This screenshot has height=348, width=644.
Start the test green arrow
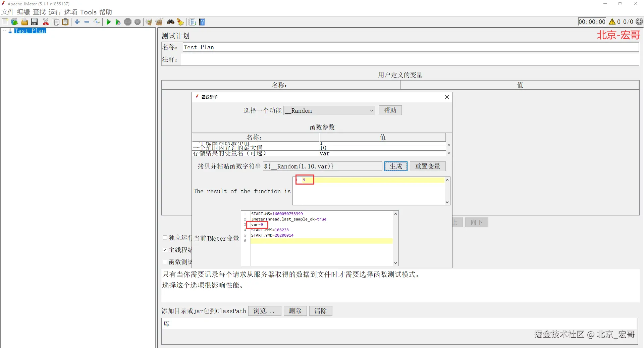coord(108,22)
